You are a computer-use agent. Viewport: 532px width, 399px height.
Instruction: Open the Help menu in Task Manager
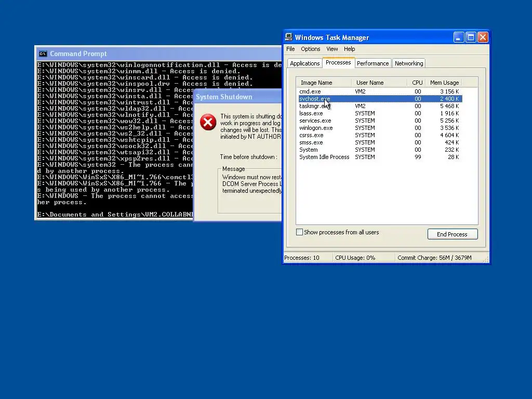(349, 49)
